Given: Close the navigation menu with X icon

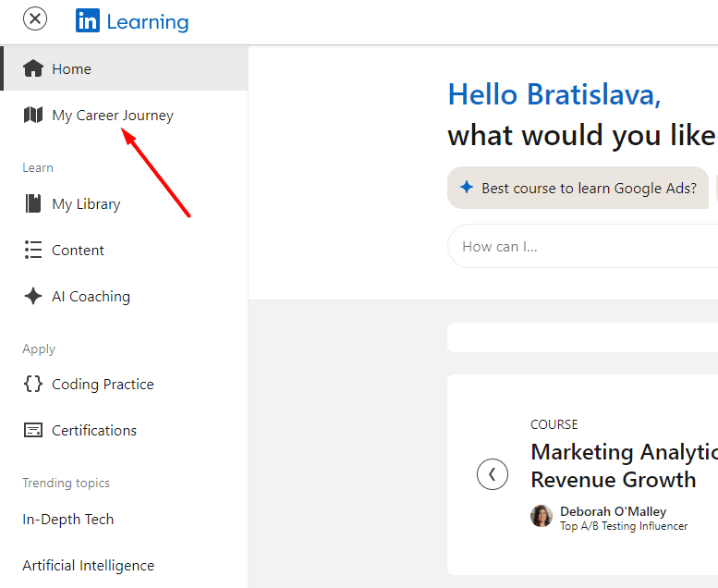Looking at the screenshot, I should (35, 19).
